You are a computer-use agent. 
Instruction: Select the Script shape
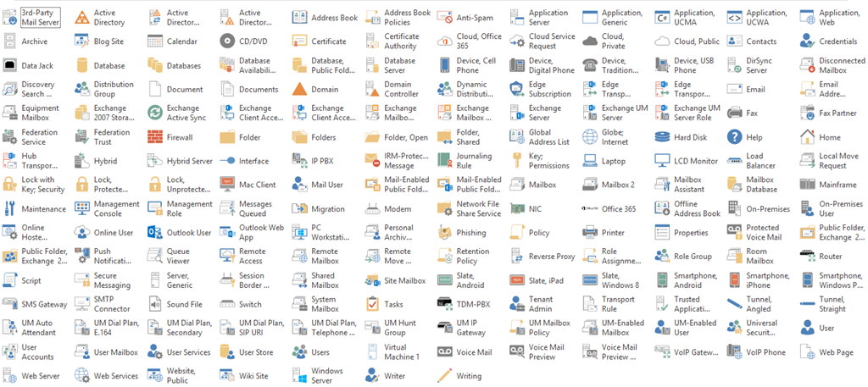coord(10,280)
